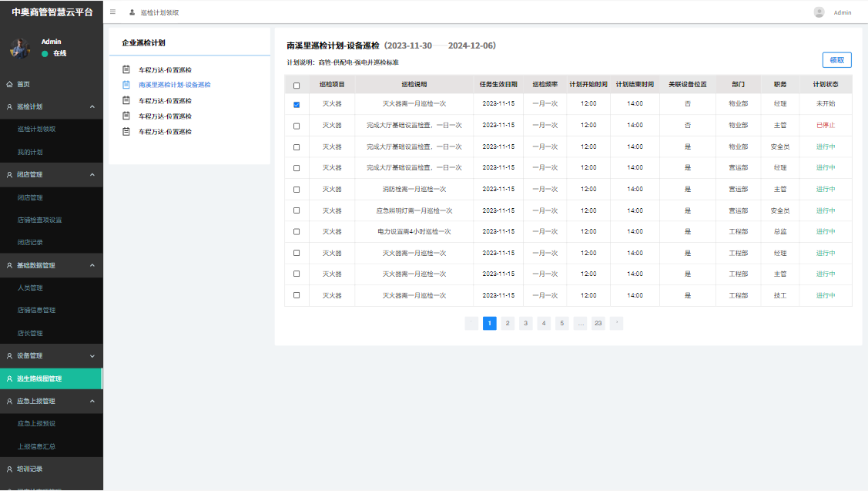868x491 pixels.
Task: Click the hamburger menu collapse icon
Action: [113, 12]
